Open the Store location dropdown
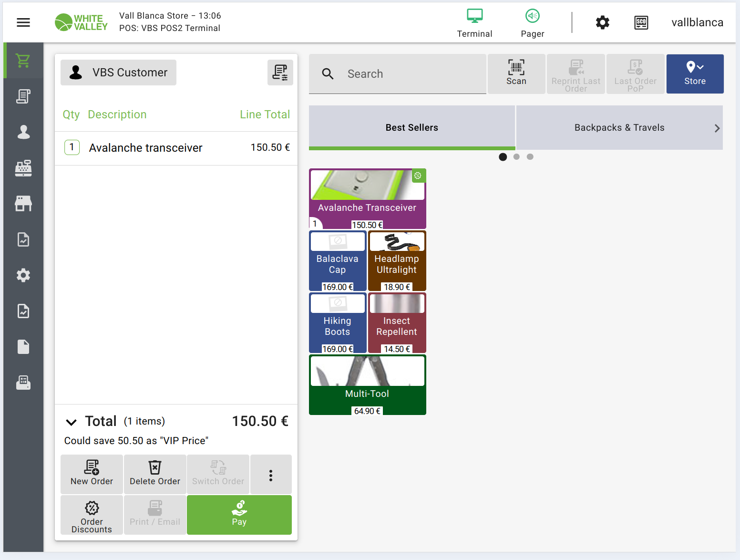The height and width of the screenshot is (560, 740). 695,73
